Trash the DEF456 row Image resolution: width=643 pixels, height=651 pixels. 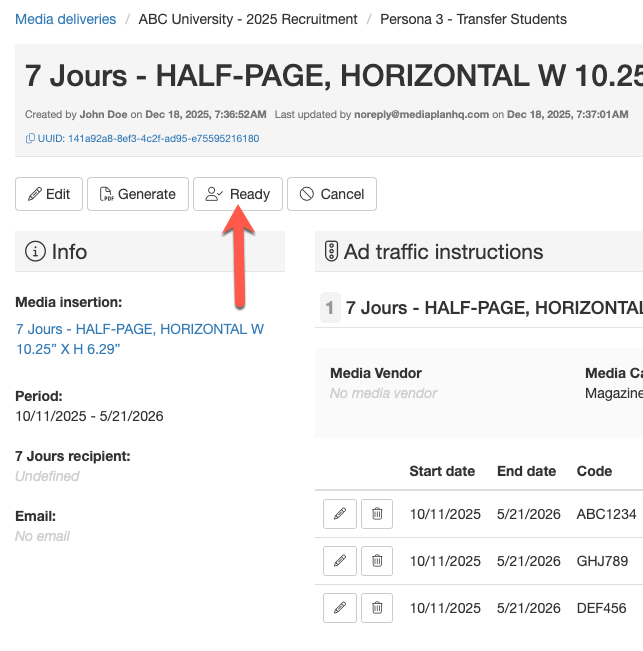click(x=377, y=607)
